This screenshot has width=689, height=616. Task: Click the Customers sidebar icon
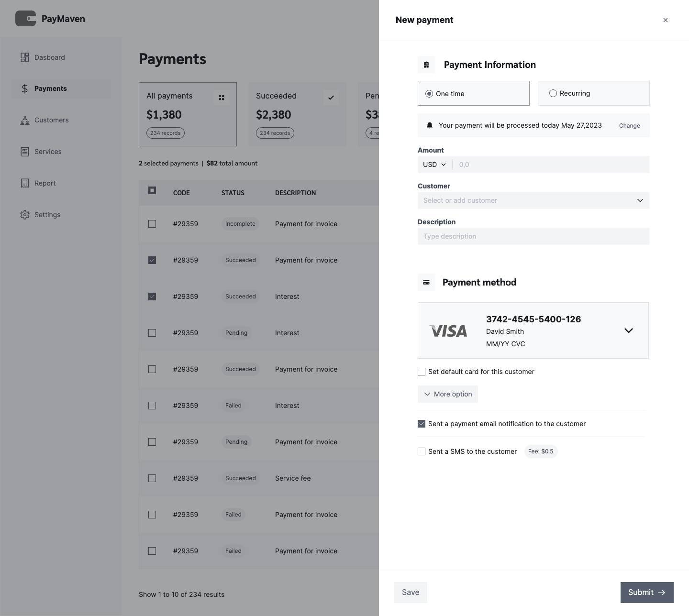tap(25, 121)
